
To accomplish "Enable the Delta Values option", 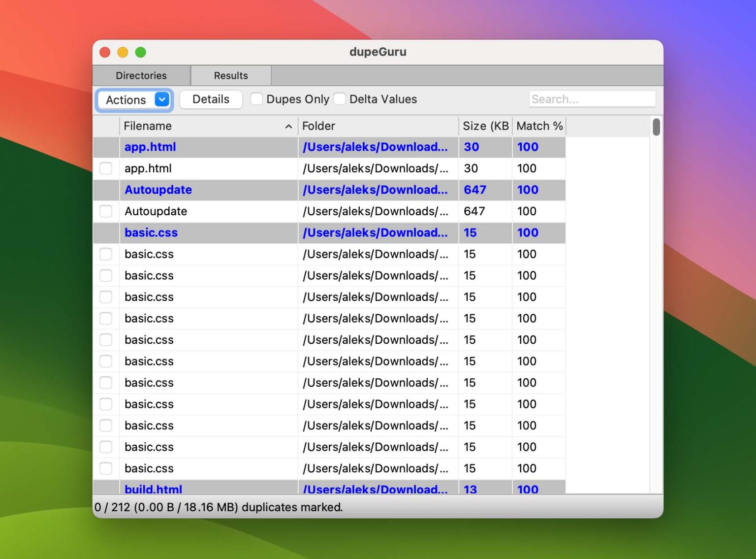I will pos(340,99).
